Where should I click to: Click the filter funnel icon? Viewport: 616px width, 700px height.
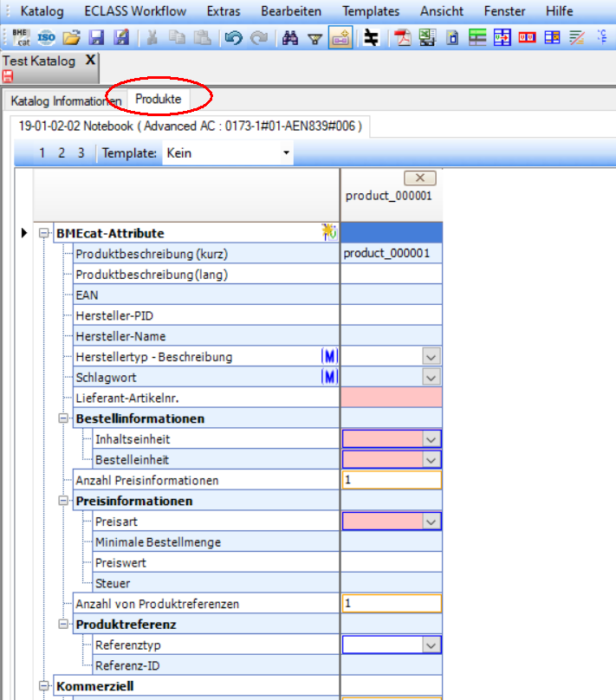(x=315, y=37)
